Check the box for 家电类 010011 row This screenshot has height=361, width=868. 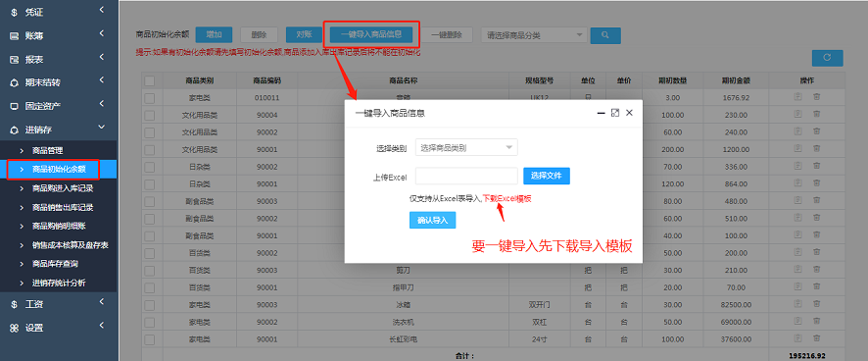pyautogui.click(x=150, y=98)
